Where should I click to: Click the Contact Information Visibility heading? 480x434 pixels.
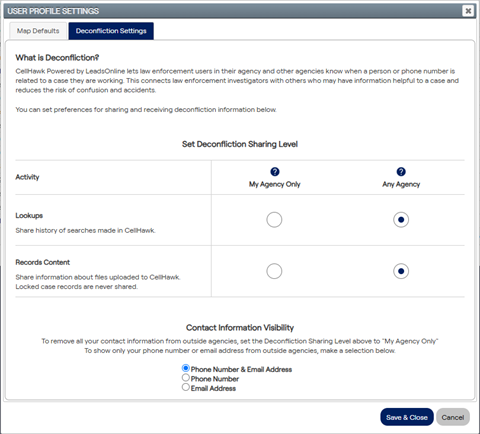coord(240,328)
